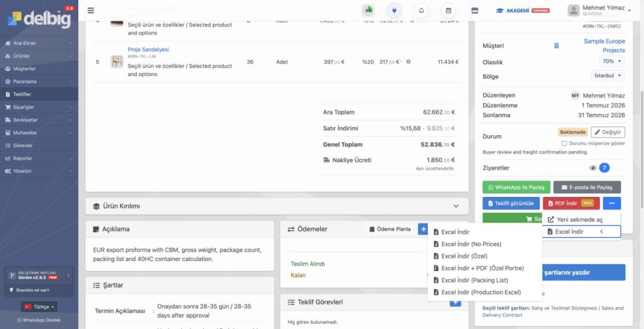Click the green 33 counter badge

(x=367, y=11)
